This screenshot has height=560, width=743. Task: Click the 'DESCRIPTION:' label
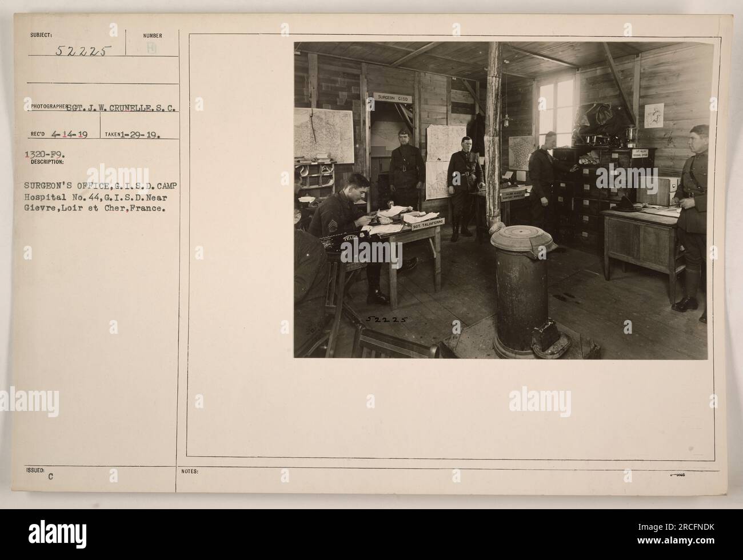[x=46, y=162]
